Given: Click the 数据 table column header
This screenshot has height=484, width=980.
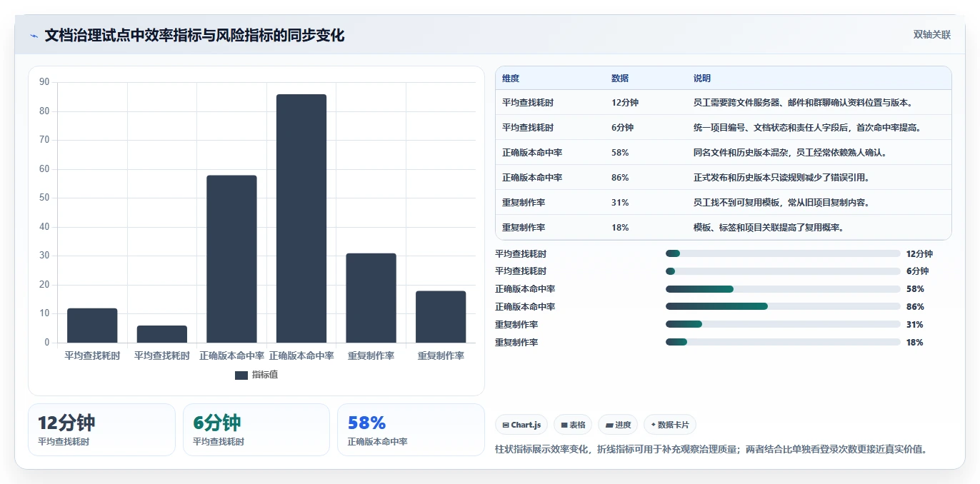Looking at the screenshot, I should point(620,79).
